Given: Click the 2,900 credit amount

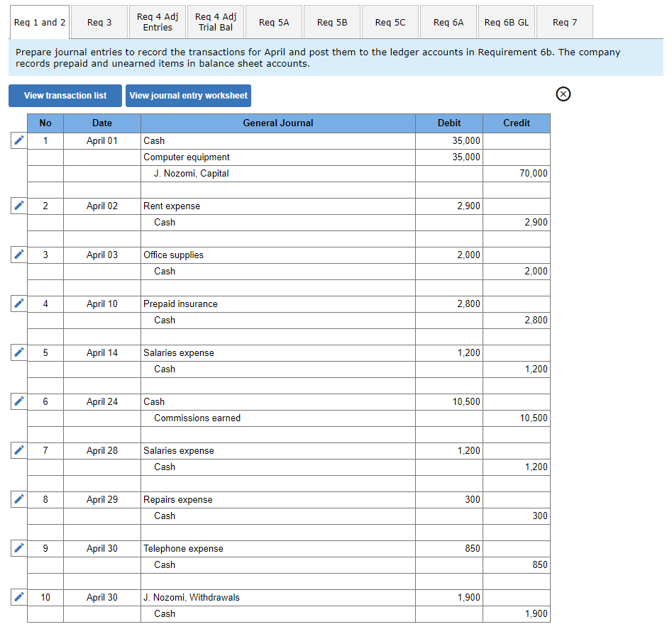Looking at the screenshot, I should click(517, 222).
